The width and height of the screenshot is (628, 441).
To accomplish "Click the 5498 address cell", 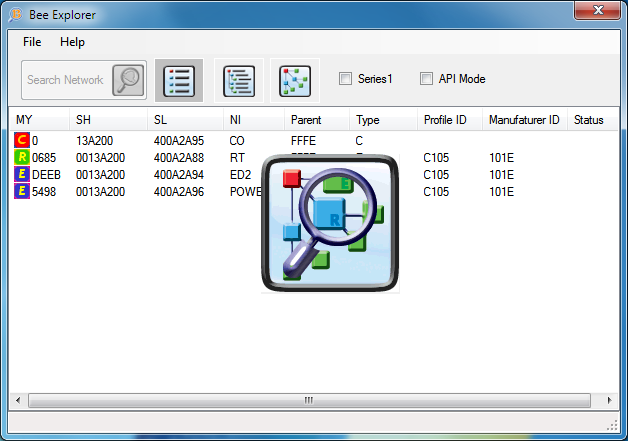I will click(x=44, y=192).
